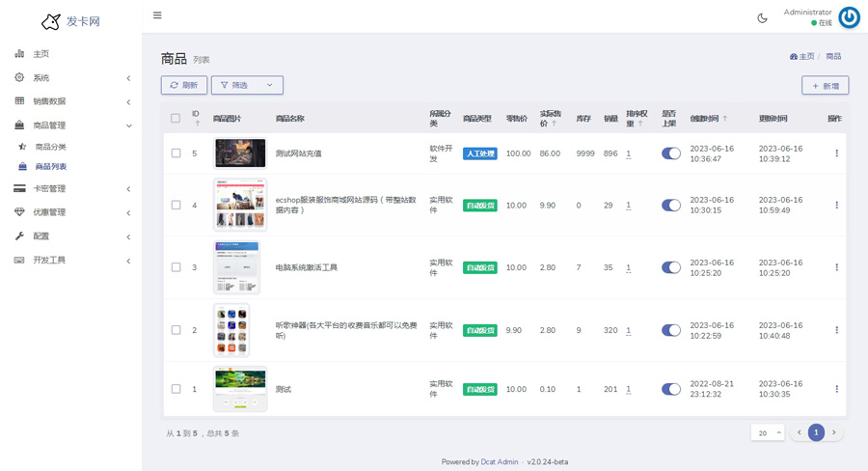Click the 新增 add button
The height and width of the screenshot is (471, 868).
(x=825, y=86)
